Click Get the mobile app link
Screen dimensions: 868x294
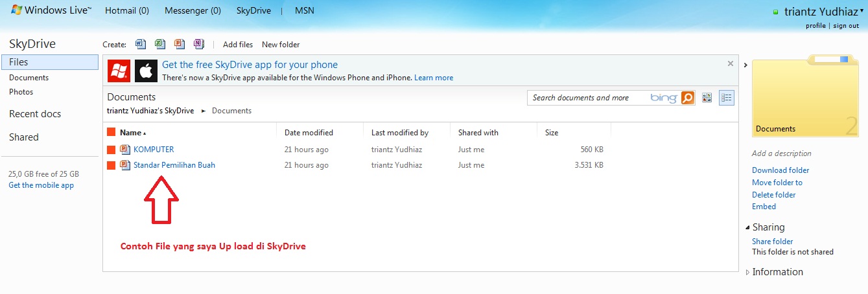tap(41, 185)
